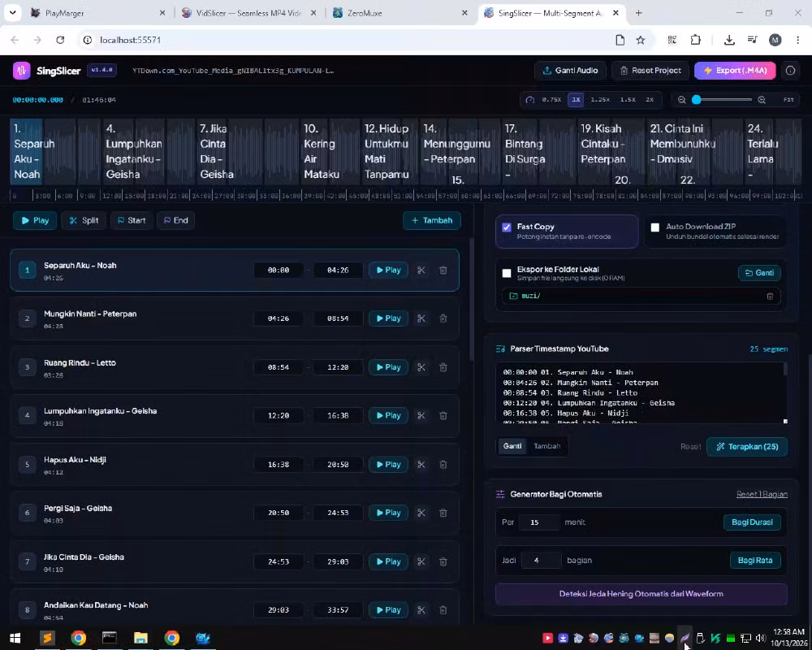
Task: Click the scissors icon for Pergi Saja - Geisha
Action: click(x=421, y=513)
